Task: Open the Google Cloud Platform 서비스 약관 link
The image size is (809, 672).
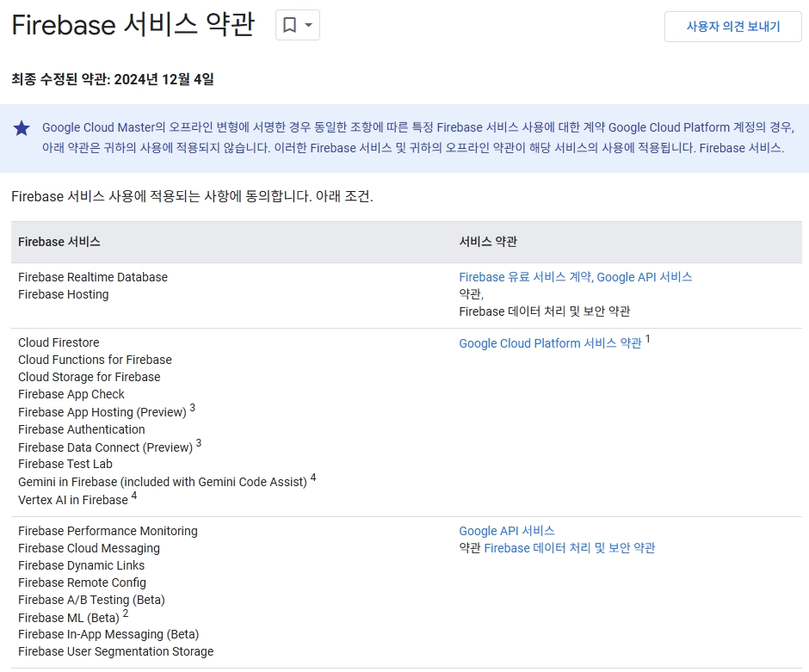Action: 550,343
